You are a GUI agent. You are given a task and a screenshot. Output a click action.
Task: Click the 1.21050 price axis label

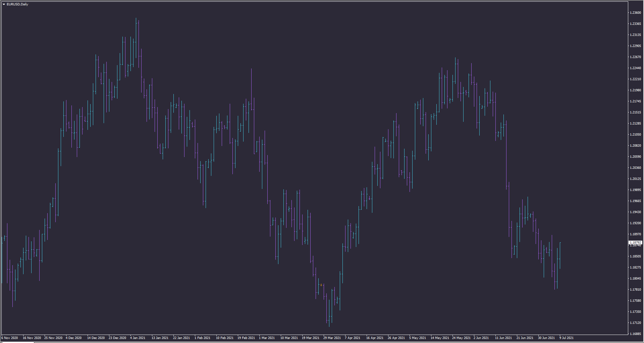click(635, 135)
